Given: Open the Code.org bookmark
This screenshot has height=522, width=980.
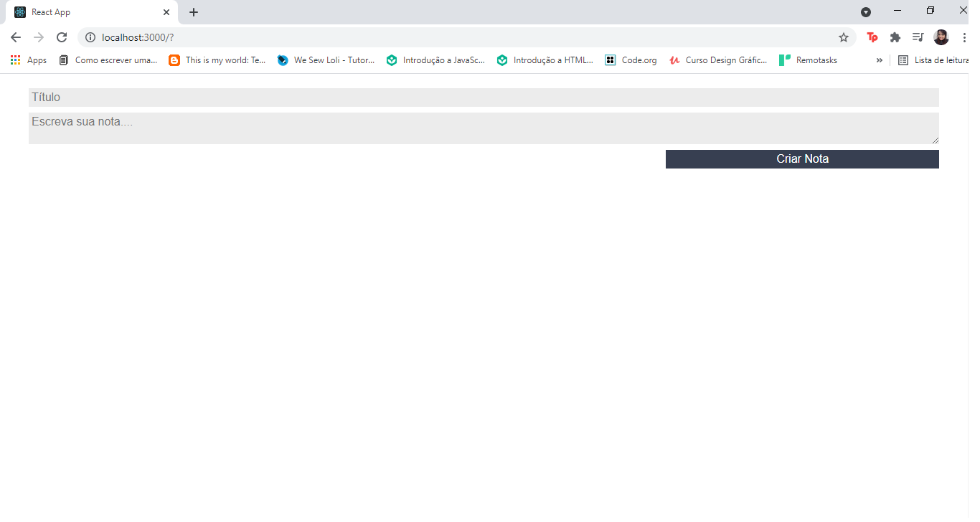Looking at the screenshot, I should click(631, 60).
